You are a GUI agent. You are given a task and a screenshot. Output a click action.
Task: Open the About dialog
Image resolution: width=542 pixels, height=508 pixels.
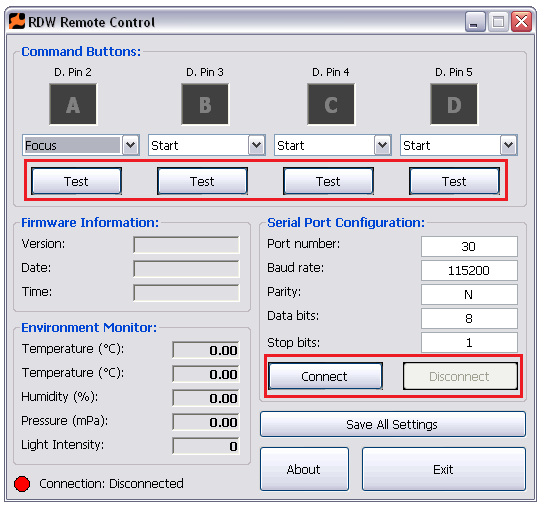304,469
